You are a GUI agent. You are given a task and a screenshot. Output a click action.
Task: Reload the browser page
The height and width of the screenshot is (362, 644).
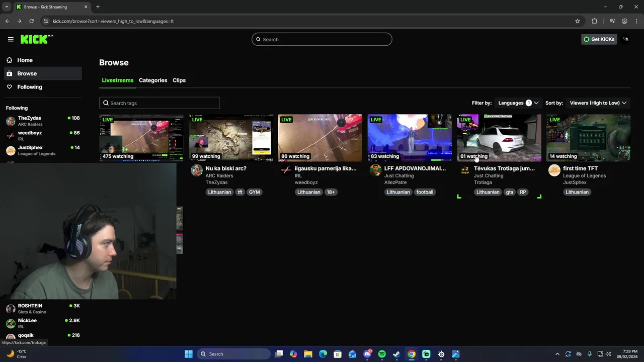coord(31,21)
